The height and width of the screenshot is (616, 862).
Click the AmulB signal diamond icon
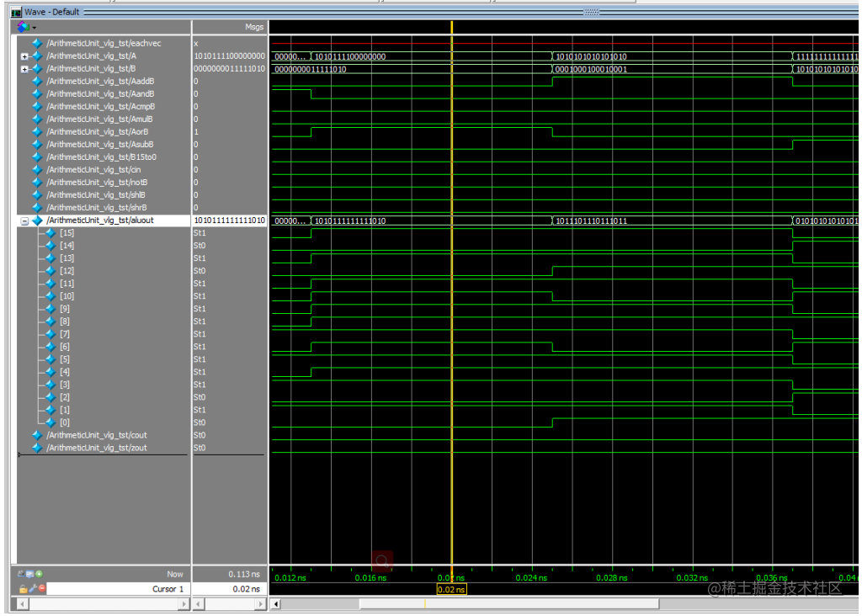37,119
